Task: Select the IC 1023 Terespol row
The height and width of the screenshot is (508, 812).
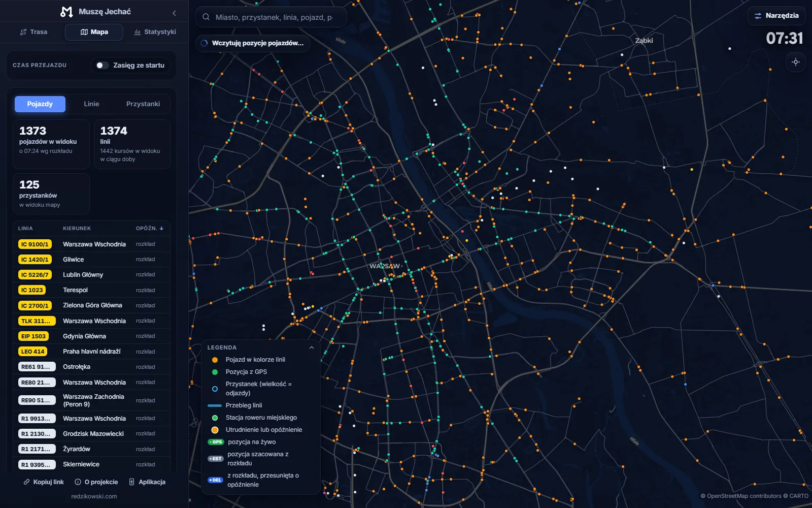Action: 91,290
